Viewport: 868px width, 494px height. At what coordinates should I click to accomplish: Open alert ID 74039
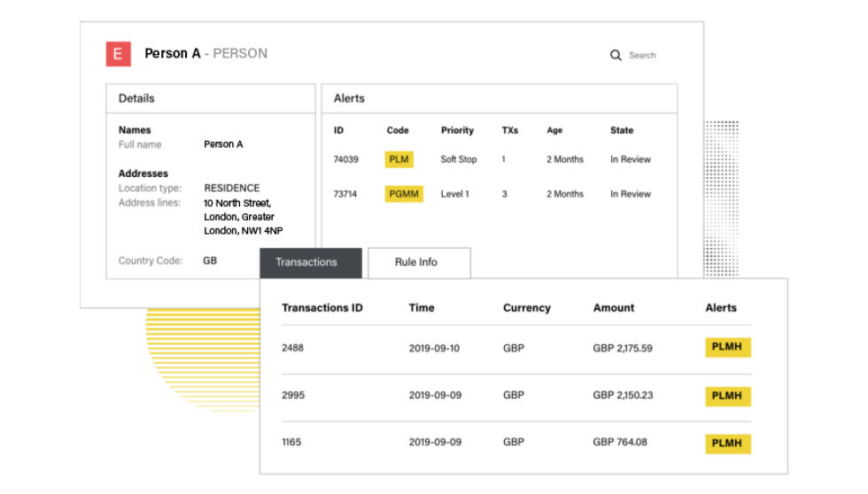[345, 159]
